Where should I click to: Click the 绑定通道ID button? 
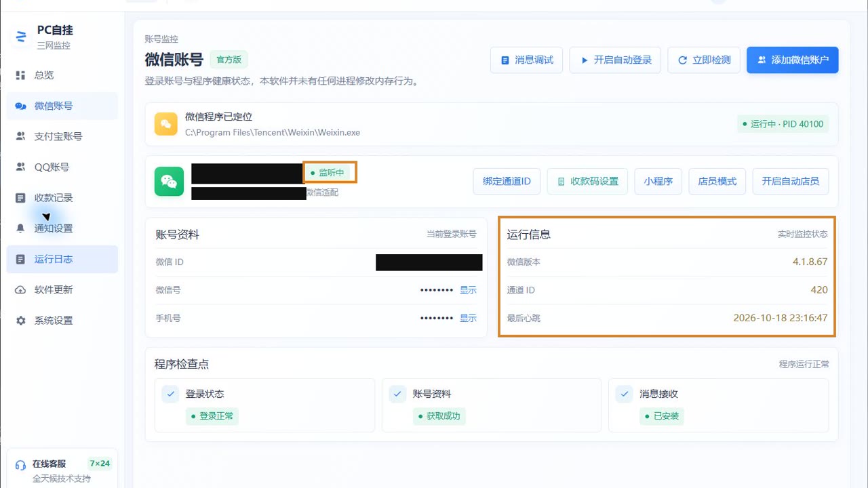click(x=507, y=182)
